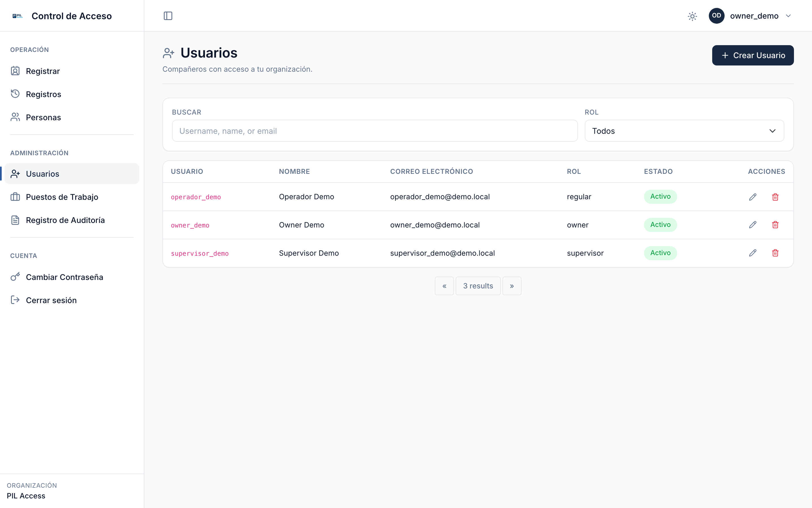812x508 pixels.
Task: Click the ESTADO column header
Action: 658,171
